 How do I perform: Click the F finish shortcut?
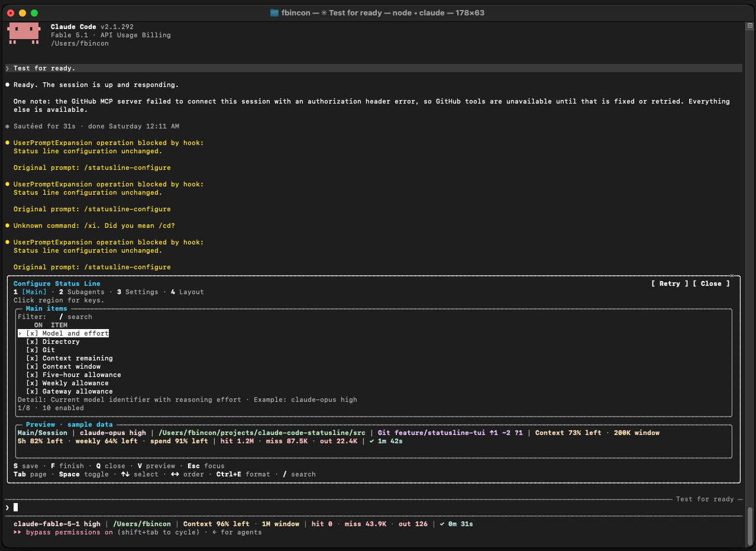click(x=67, y=466)
